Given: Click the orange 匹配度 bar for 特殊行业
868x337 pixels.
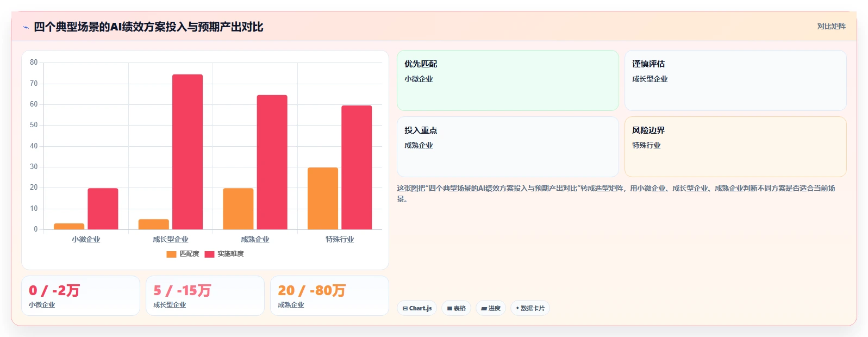Looking at the screenshot, I should tap(323, 198).
